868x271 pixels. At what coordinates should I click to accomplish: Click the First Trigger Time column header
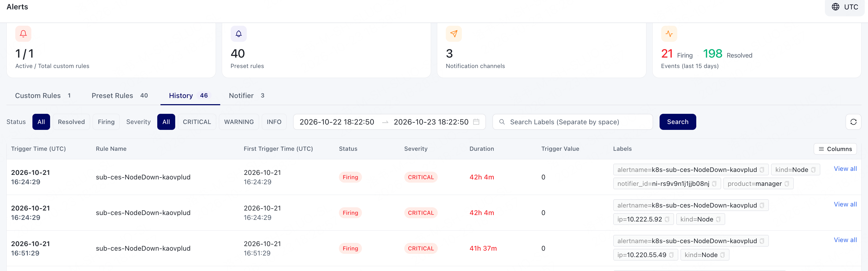coord(278,149)
